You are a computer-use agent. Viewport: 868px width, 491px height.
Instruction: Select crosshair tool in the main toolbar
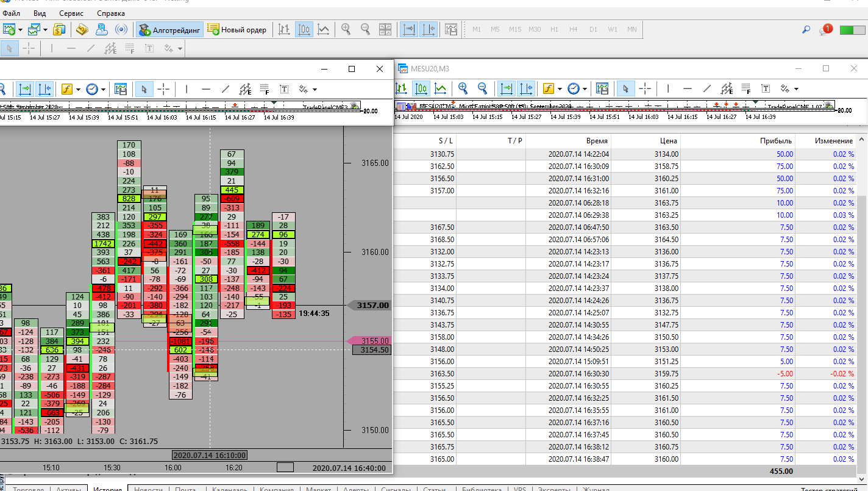pyautogui.click(x=28, y=48)
